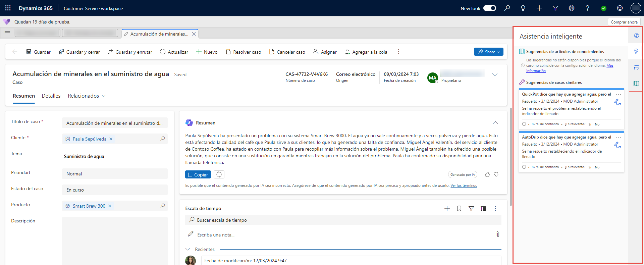644x265 pixels.
Task: Click the plus quick create icon
Action: click(x=539, y=8)
